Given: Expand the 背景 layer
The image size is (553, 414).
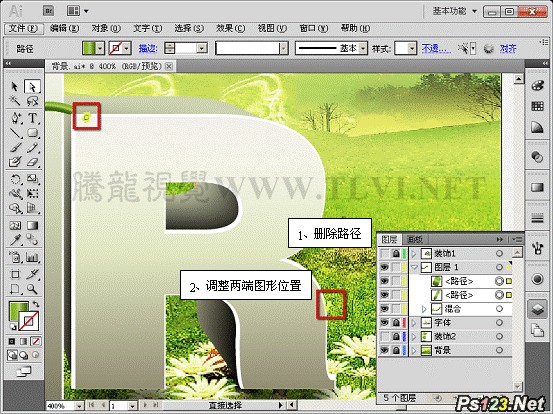Looking at the screenshot, I should coord(414,351).
